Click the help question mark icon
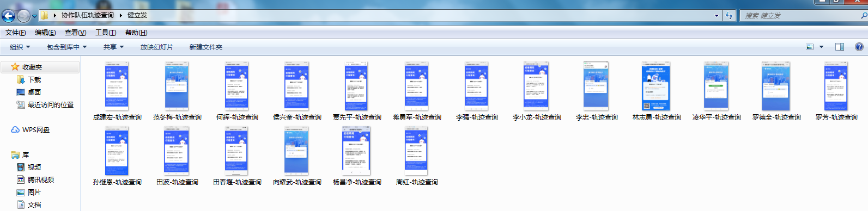 click(859, 47)
